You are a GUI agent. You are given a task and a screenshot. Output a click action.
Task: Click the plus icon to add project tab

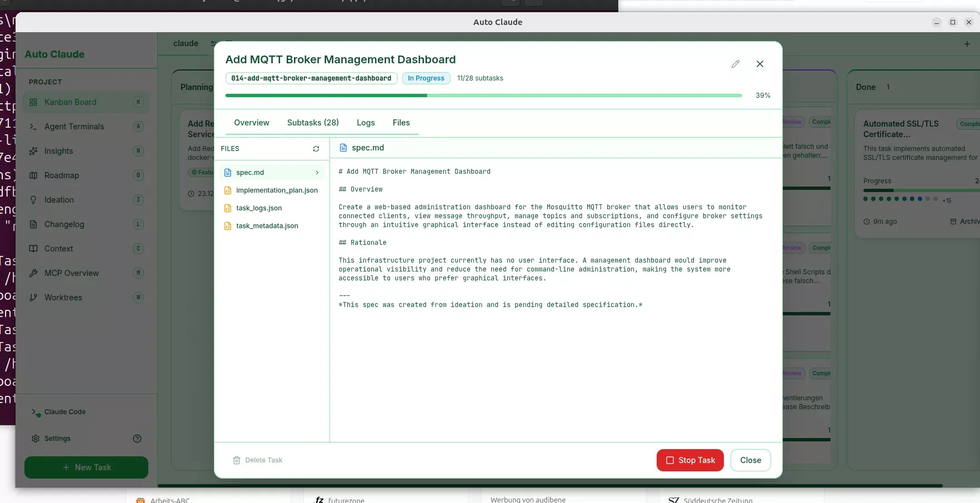pos(967,44)
